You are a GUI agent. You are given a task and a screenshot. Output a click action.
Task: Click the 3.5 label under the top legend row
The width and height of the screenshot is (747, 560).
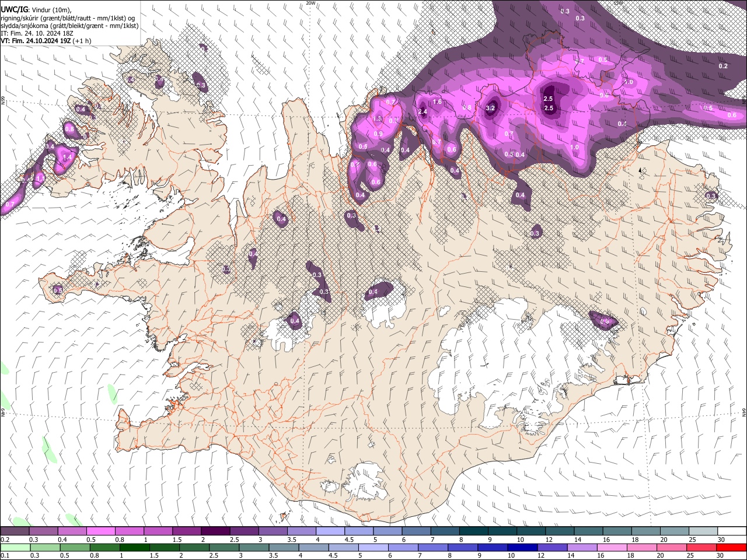292,540
